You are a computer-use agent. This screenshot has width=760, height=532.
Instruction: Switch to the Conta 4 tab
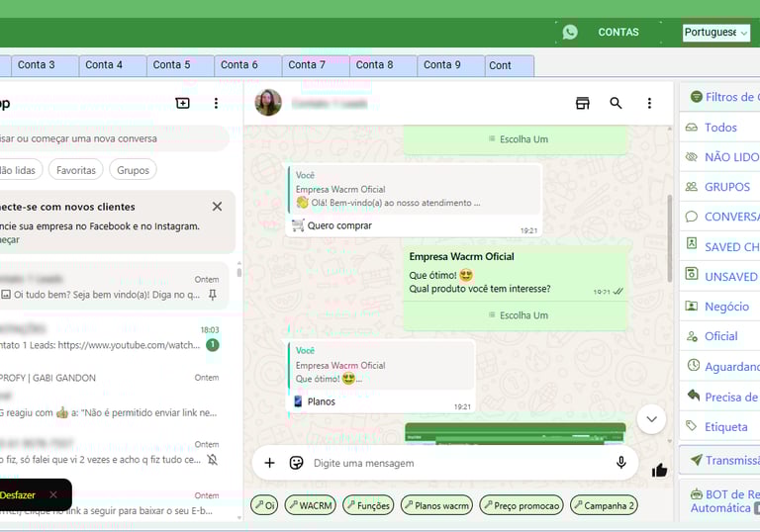click(x=113, y=65)
